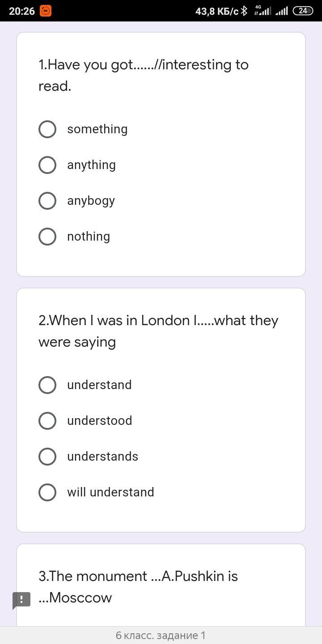Tap the second SIM signal bars icon
The image size is (322, 644).
pos(282,11)
